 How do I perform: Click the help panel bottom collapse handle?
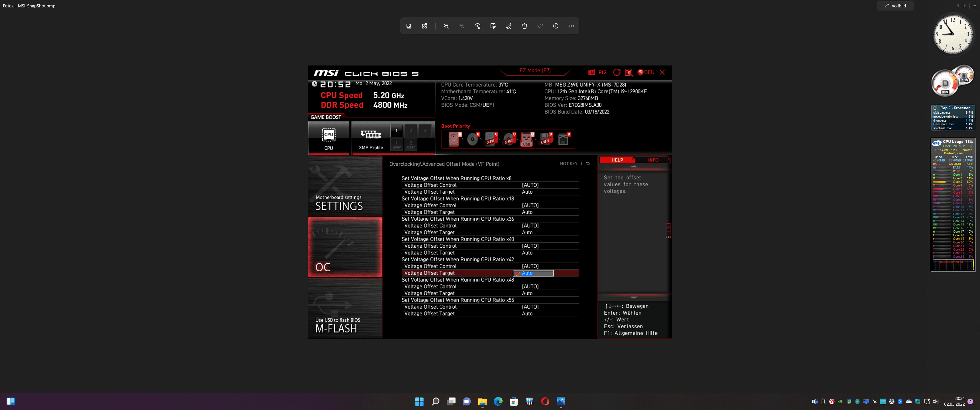(634, 298)
